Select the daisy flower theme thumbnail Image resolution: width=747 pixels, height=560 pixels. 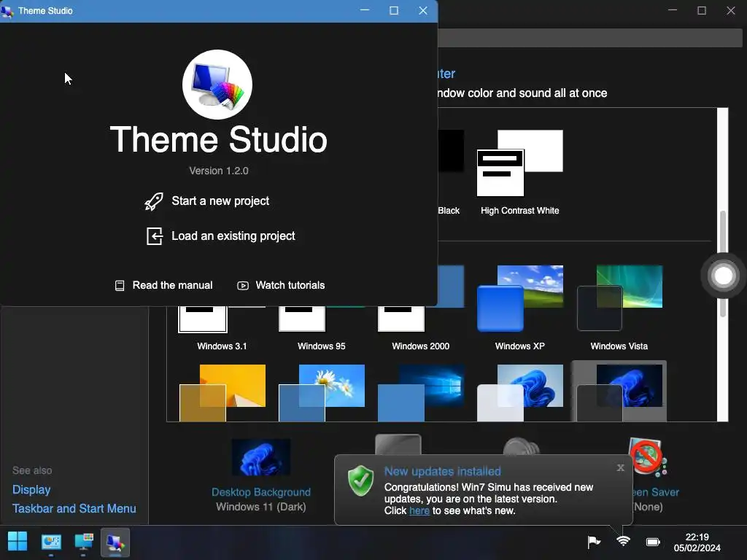(322, 393)
